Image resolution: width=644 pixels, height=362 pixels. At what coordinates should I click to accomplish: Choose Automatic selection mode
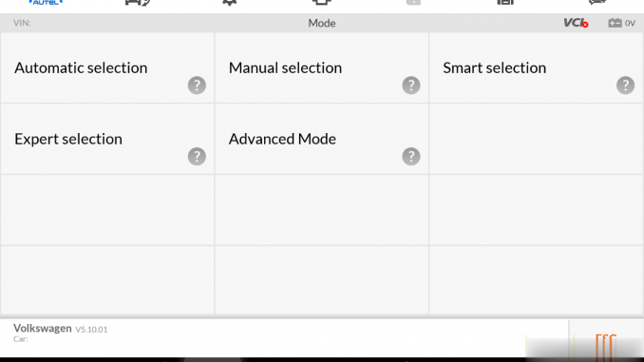107,68
